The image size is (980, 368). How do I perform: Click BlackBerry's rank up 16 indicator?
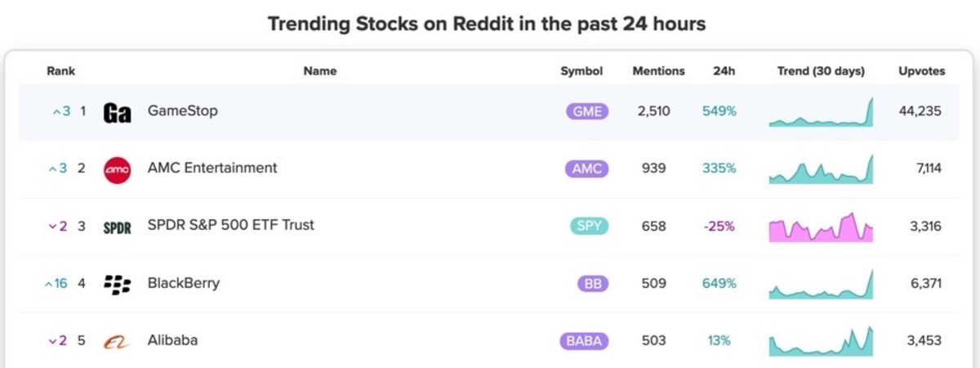56,284
